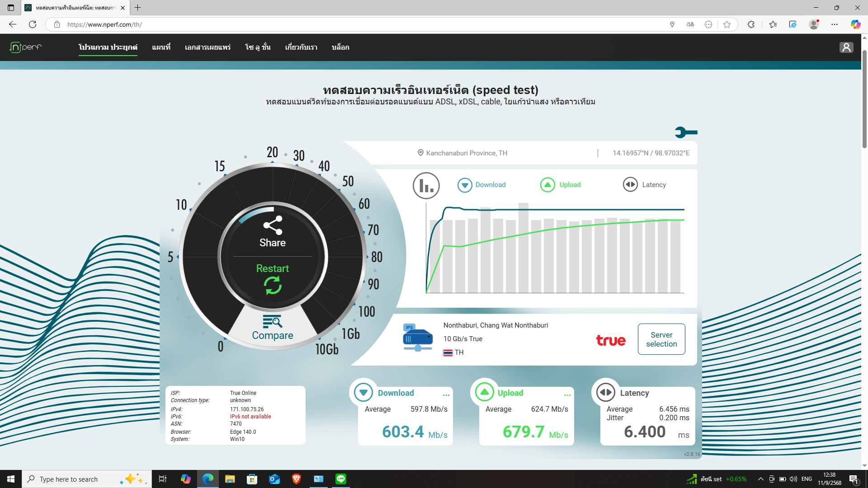Expand Download details with three dots

click(x=446, y=394)
